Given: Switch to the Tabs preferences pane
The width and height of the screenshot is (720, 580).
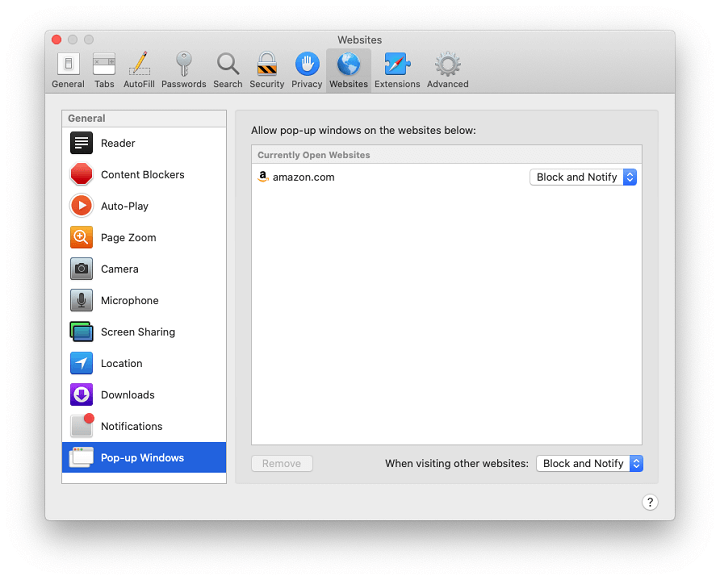Looking at the screenshot, I should pyautogui.click(x=104, y=69).
